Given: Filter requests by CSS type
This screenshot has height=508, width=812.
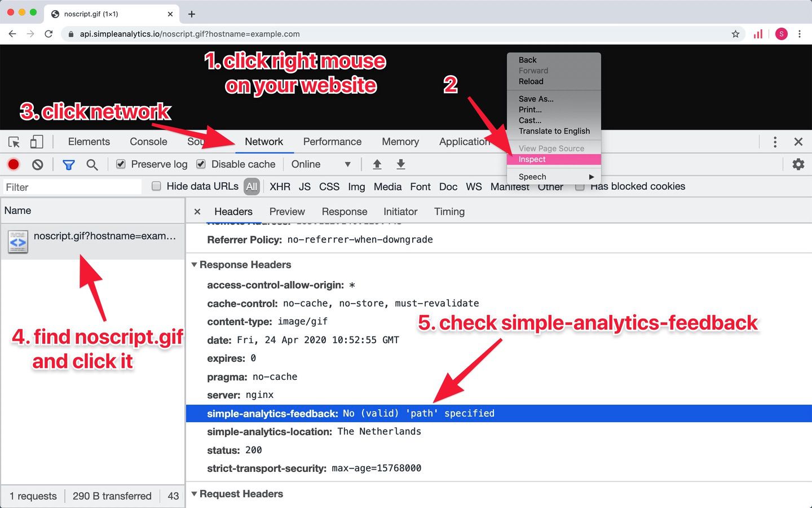Looking at the screenshot, I should click(x=329, y=187).
